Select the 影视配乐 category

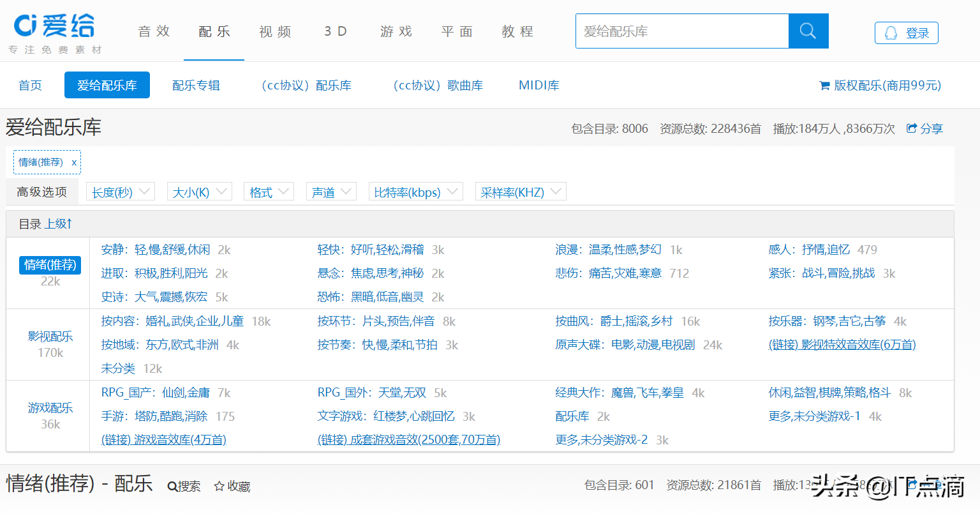pyautogui.click(x=50, y=336)
